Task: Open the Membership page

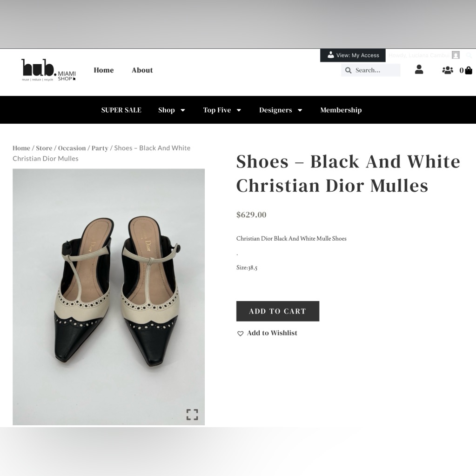Action: (341, 110)
